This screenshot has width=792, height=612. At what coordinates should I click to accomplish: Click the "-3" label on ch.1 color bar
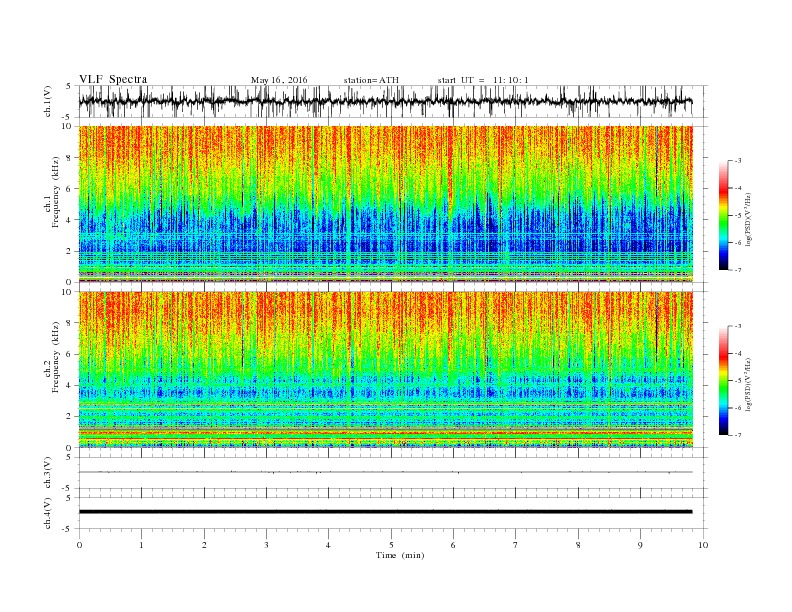pos(738,161)
